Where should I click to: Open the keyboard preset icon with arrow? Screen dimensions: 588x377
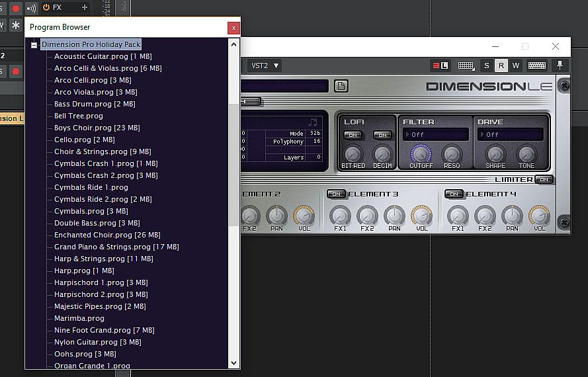click(466, 65)
